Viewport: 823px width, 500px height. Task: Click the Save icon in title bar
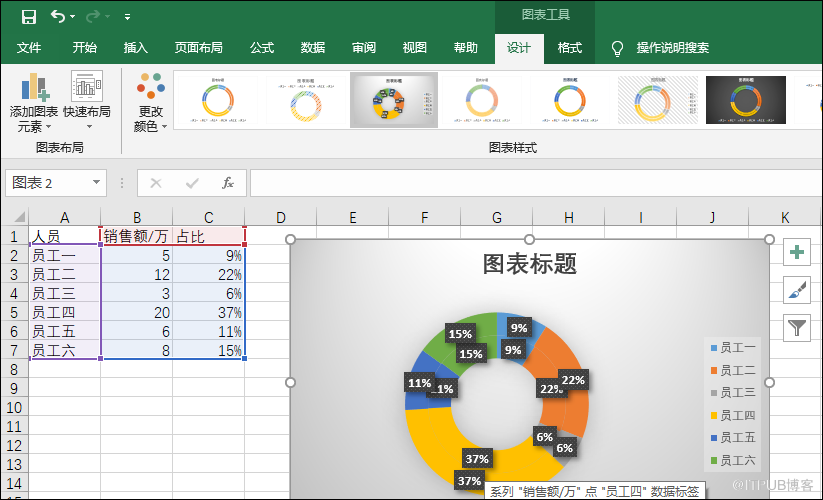point(29,16)
